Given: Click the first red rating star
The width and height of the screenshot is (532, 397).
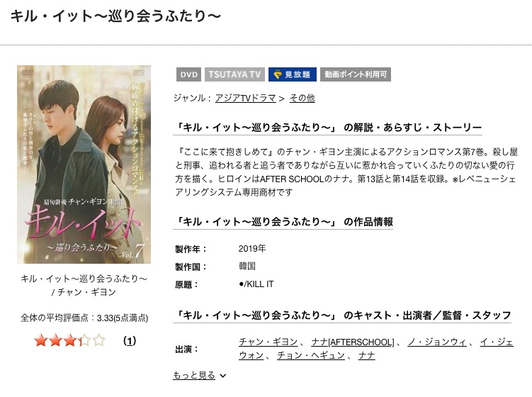Looking at the screenshot, I should (40, 340).
